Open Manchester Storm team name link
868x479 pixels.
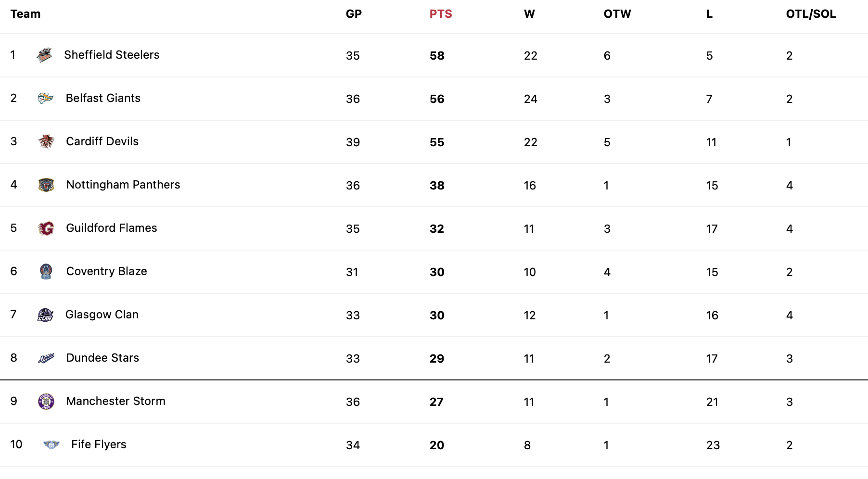click(x=116, y=401)
